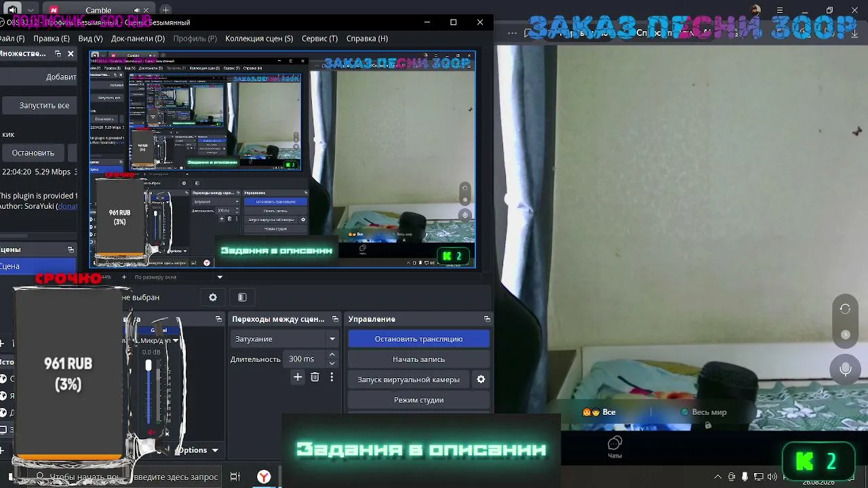This screenshot has width=868, height=488.
Task: Close the Множестве... dock panel
Action: tap(71, 54)
